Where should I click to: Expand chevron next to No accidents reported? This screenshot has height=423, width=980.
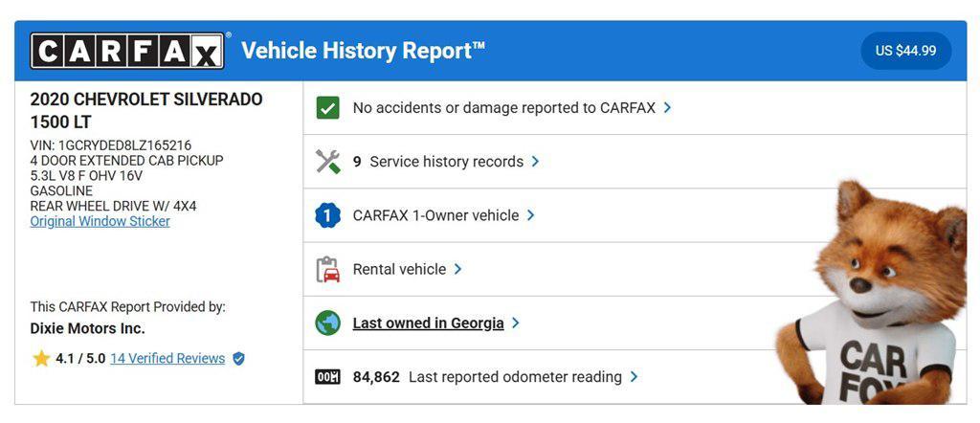click(x=667, y=108)
